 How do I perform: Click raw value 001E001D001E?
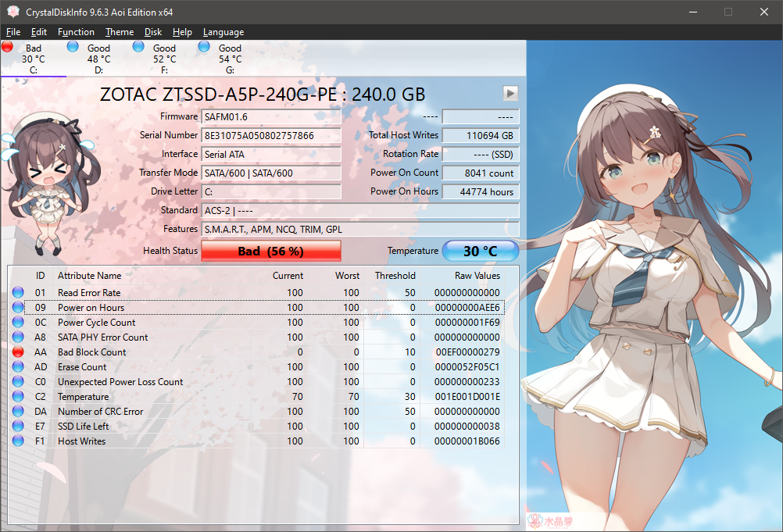pyautogui.click(x=467, y=397)
